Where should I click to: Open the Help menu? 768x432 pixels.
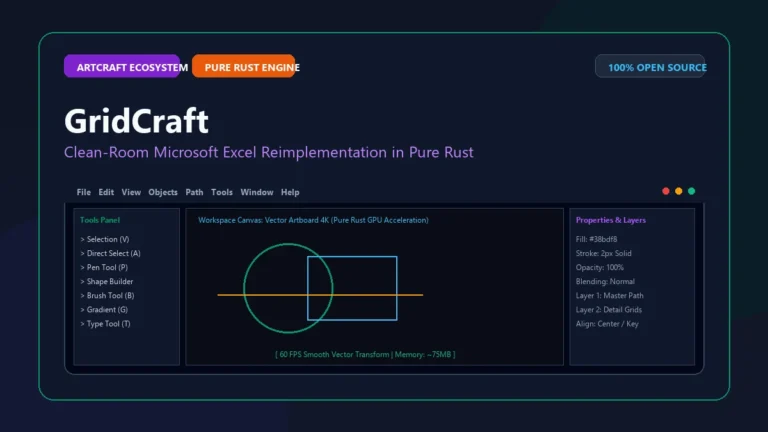290,192
